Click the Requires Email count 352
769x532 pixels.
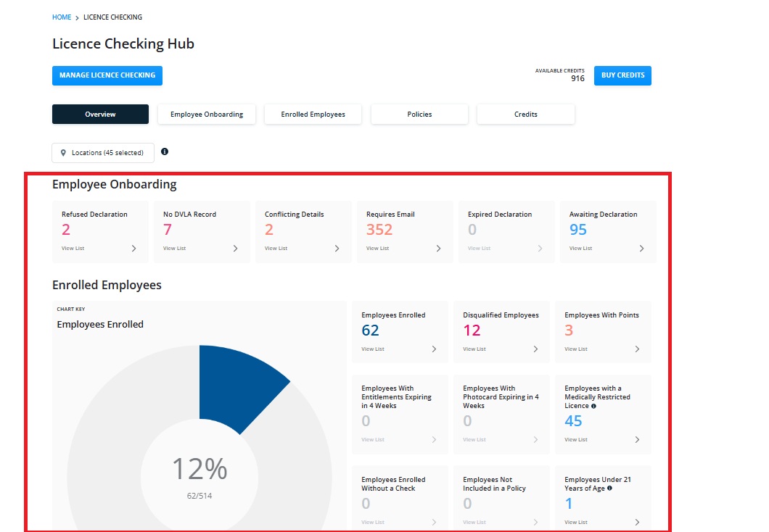379,230
